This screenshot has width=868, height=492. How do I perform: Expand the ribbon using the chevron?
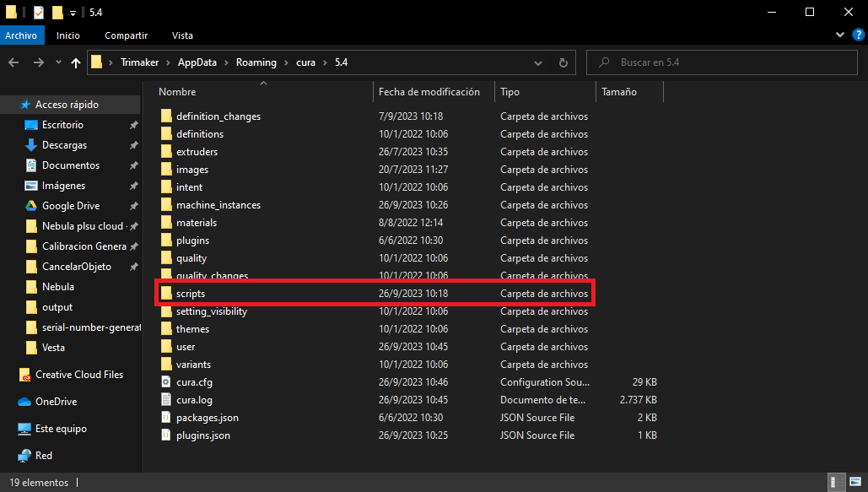(x=839, y=35)
